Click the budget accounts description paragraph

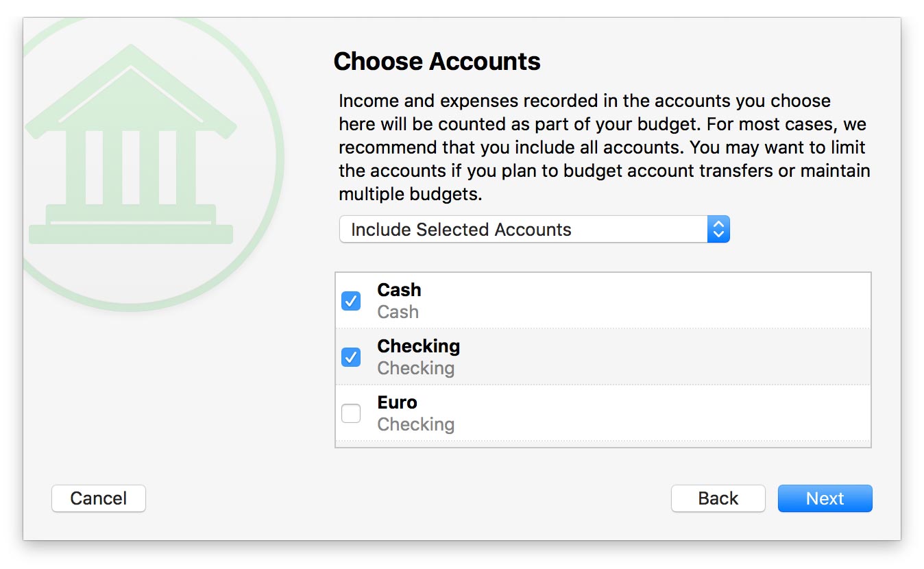(603, 147)
